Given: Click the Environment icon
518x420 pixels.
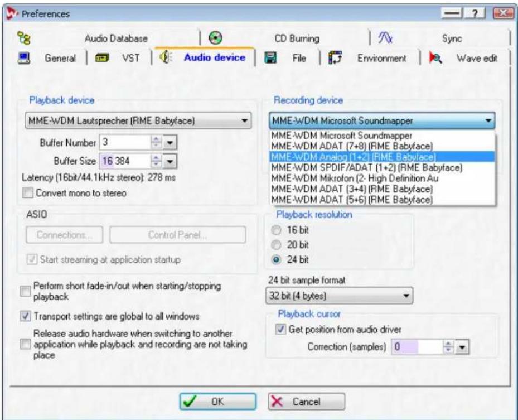Looking at the screenshot, I should (335, 58).
